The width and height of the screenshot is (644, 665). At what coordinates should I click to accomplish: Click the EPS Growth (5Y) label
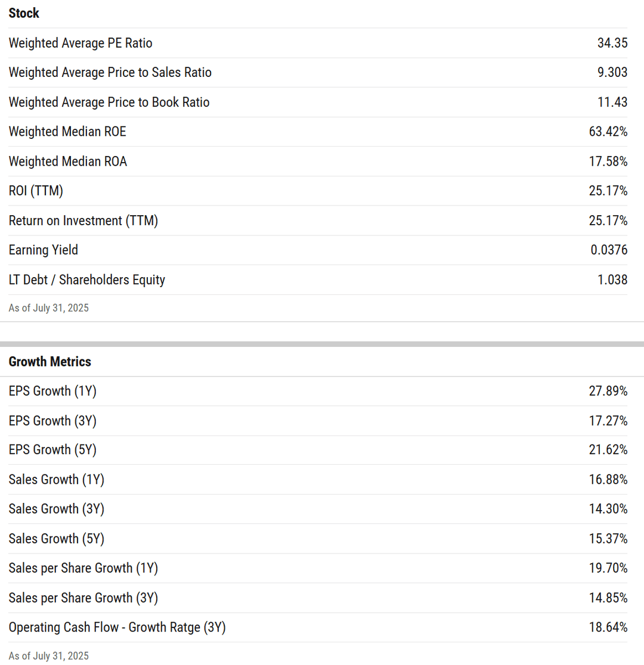(52, 449)
